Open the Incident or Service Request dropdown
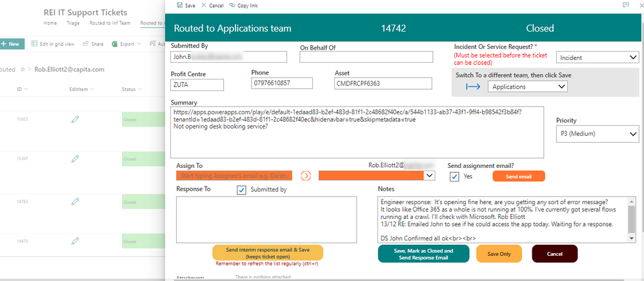The height and width of the screenshot is (281, 644). 598,57
